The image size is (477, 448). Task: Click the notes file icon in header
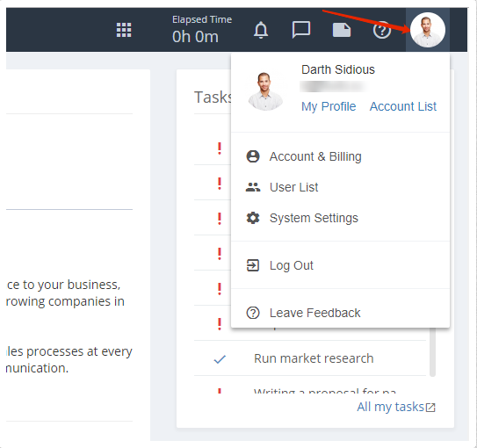342,30
